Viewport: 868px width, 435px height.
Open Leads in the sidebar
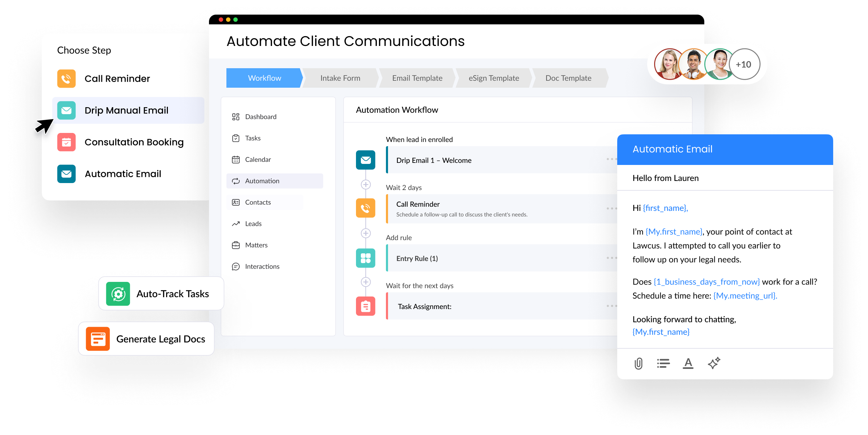pyautogui.click(x=253, y=224)
